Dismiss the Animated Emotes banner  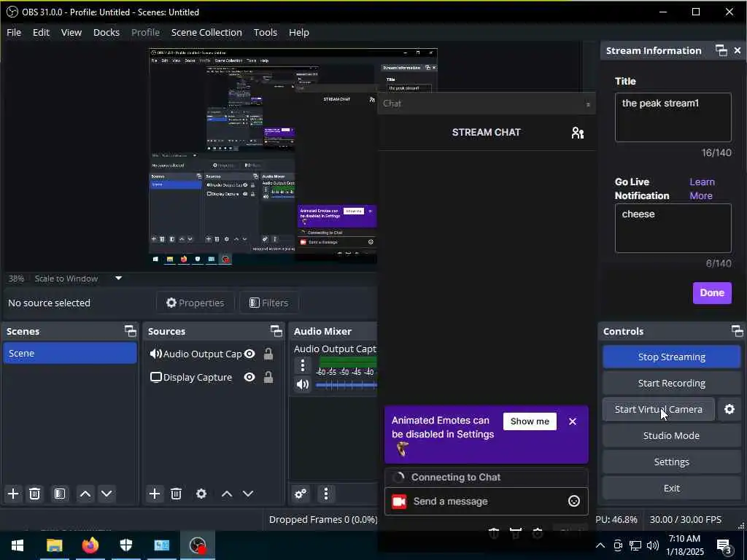click(573, 421)
